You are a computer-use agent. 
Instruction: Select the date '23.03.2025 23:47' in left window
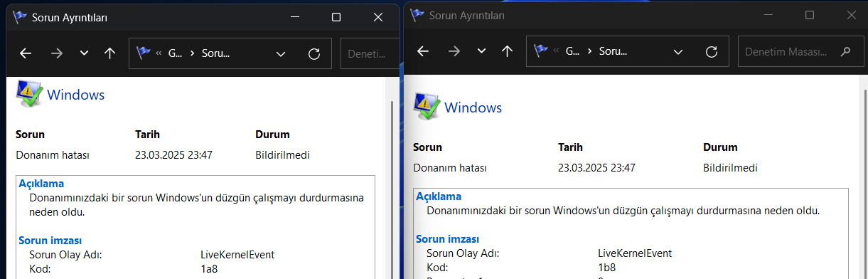tap(173, 154)
